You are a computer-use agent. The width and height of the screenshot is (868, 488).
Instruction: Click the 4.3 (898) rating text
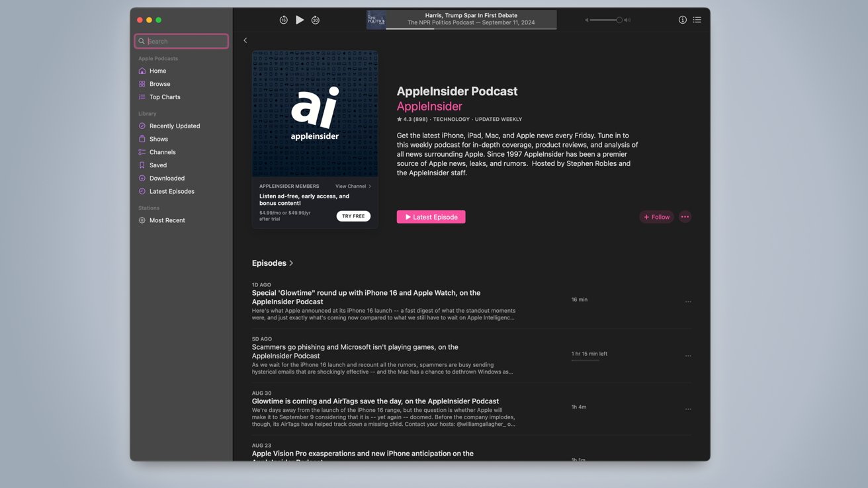tap(412, 120)
